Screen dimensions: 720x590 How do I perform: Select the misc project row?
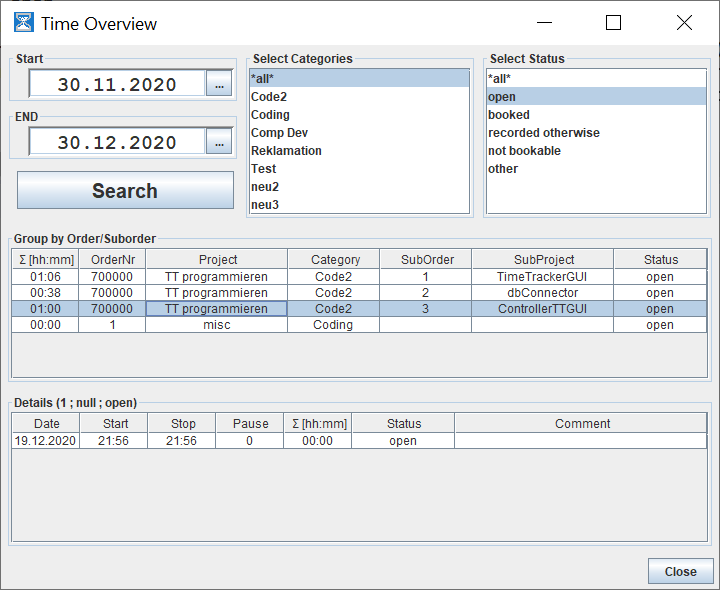click(216, 325)
